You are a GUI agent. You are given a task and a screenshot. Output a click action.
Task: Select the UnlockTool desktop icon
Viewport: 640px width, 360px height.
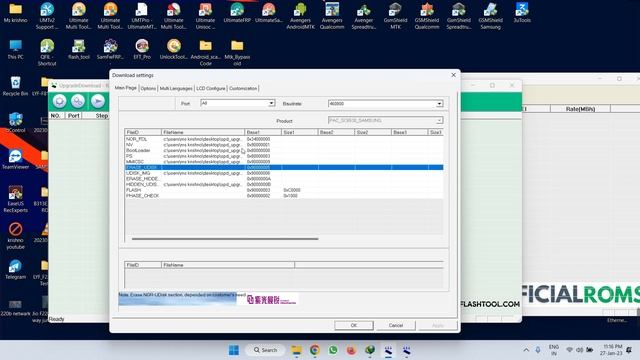coord(173,49)
